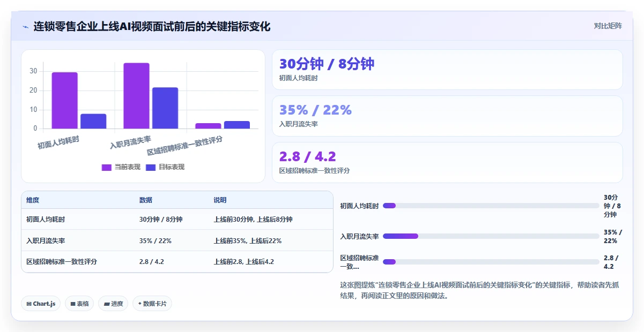Click the 初面人均耗时 row label in table
Viewport: 644px width, 332px height.
click(x=46, y=220)
